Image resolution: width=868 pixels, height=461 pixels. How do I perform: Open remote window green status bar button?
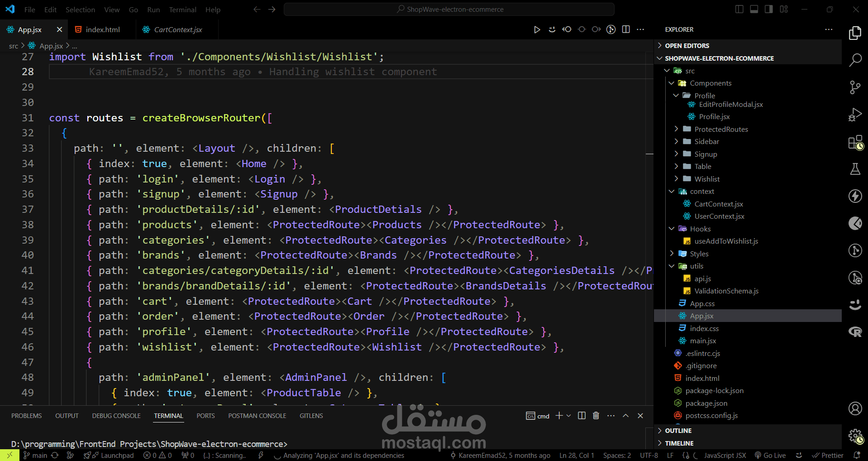tap(10, 456)
